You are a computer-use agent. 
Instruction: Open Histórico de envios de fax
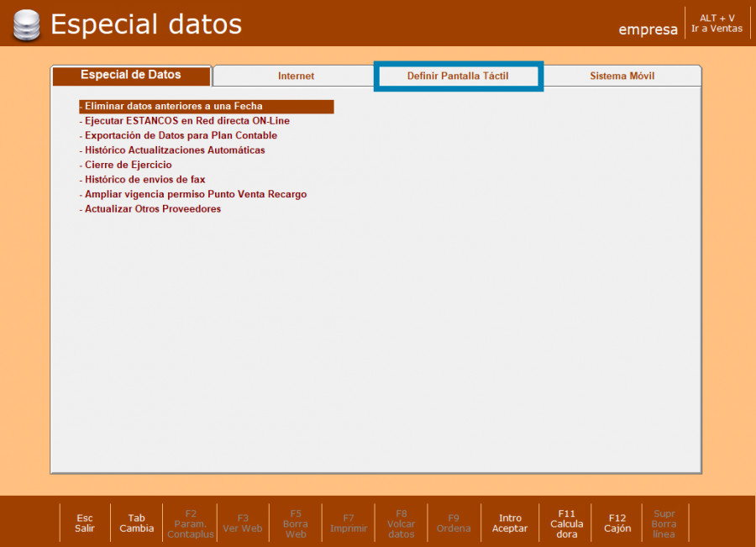(x=144, y=180)
